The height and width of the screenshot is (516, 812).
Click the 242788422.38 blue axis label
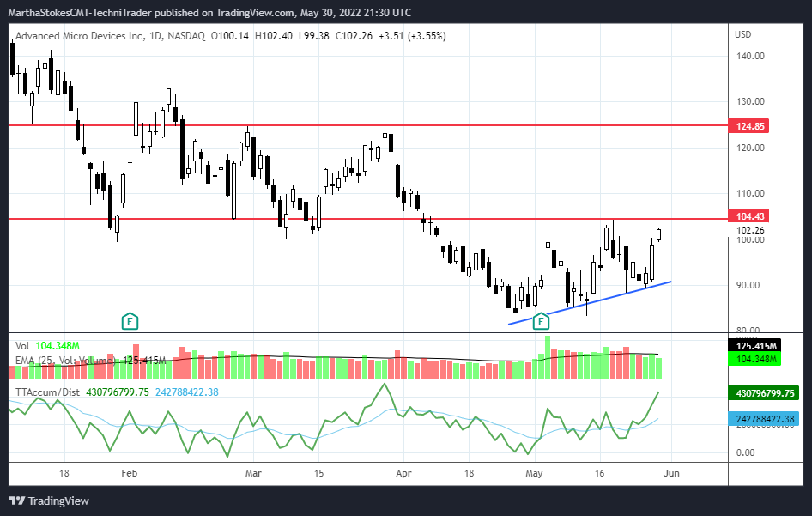(764, 419)
